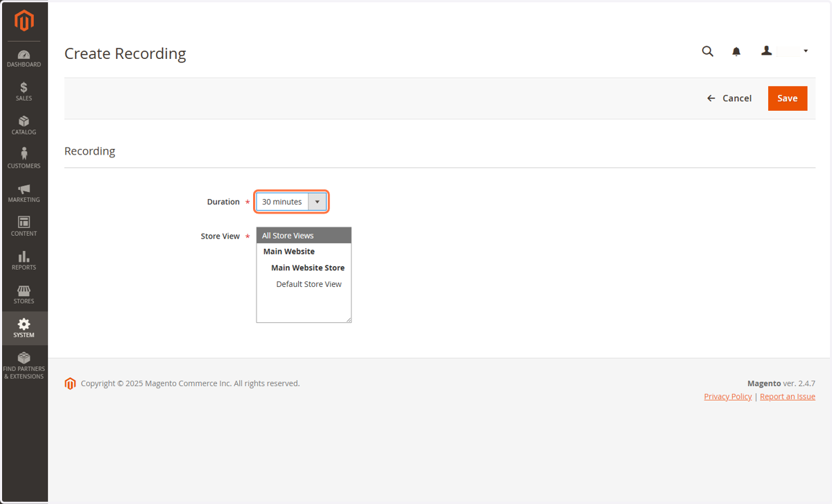Open the Report an Issue link
This screenshot has height=504, width=832.
coord(788,397)
